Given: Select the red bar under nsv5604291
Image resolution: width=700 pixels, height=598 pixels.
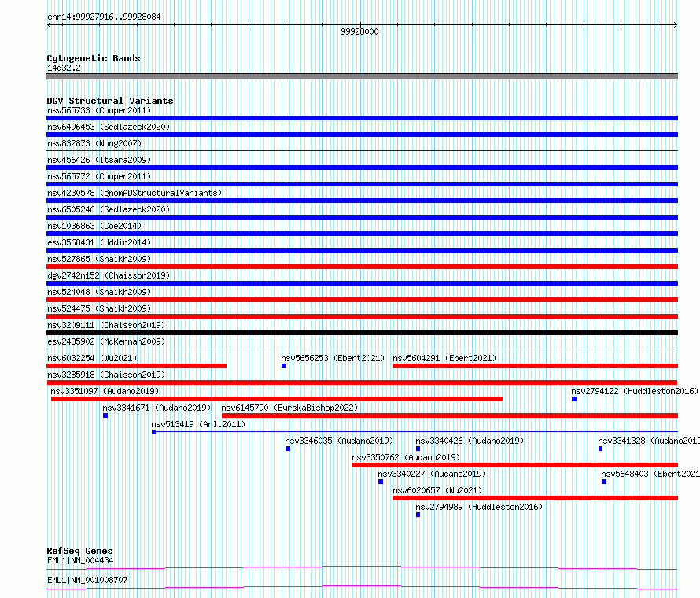Looking at the screenshot, I should (x=536, y=366).
